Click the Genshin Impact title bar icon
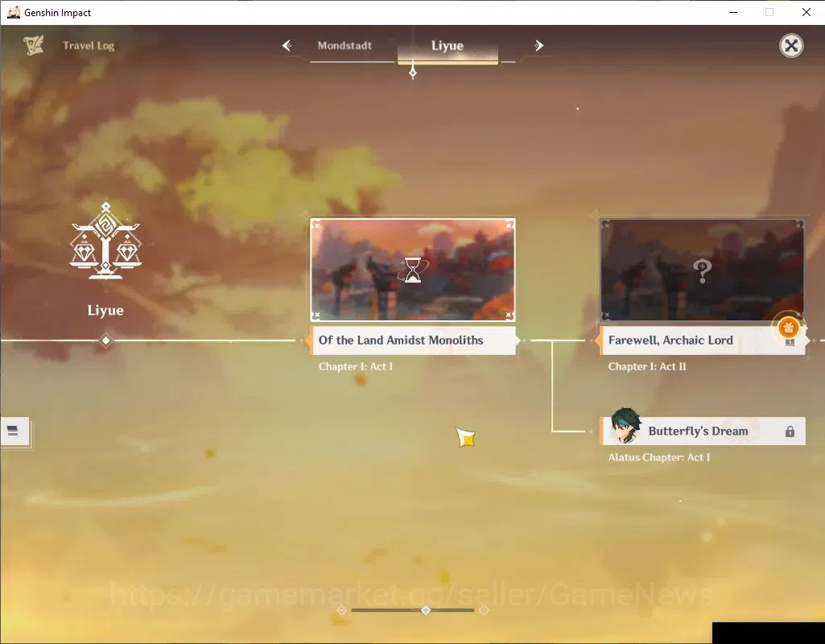825x644 pixels. tap(14, 12)
